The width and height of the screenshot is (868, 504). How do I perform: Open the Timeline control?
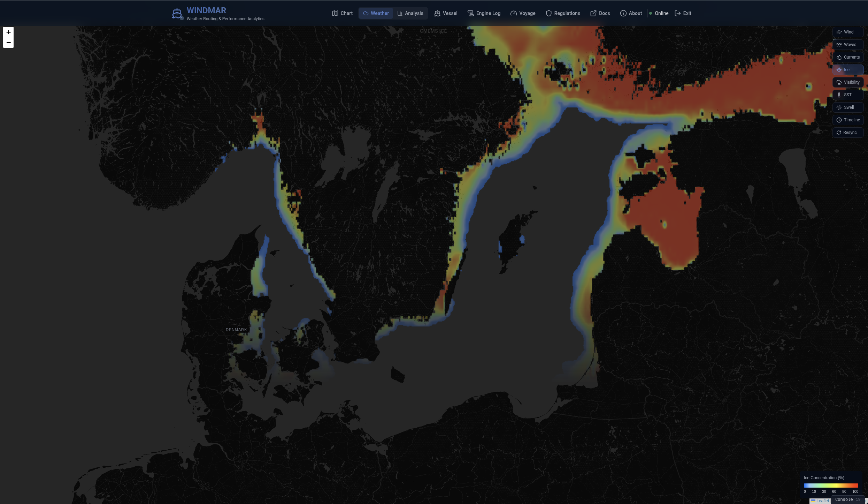pyautogui.click(x=848, y=120)
